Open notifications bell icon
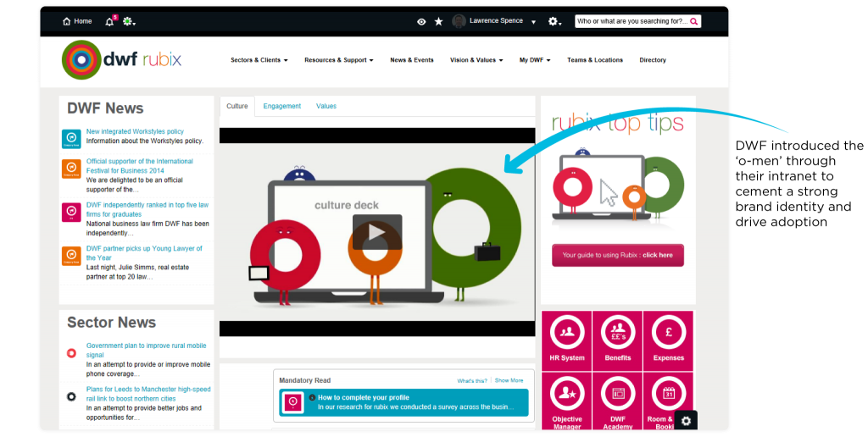Image resolution: width=868 pixels, height=437 pixels. 109,21
